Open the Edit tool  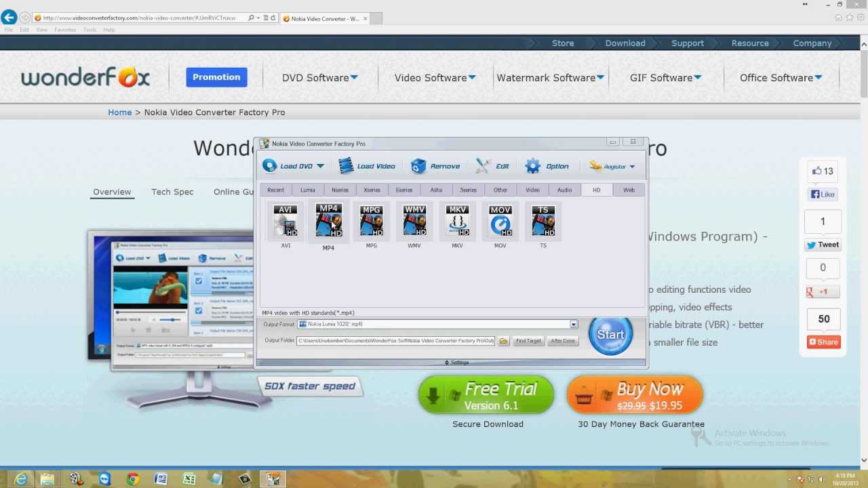[x=492, y=166]
